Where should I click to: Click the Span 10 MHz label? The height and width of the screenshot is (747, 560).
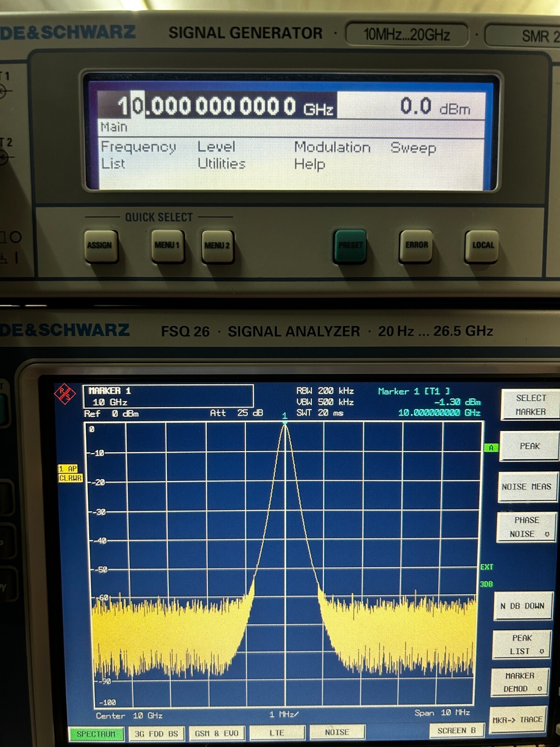(x=442, y=713)
